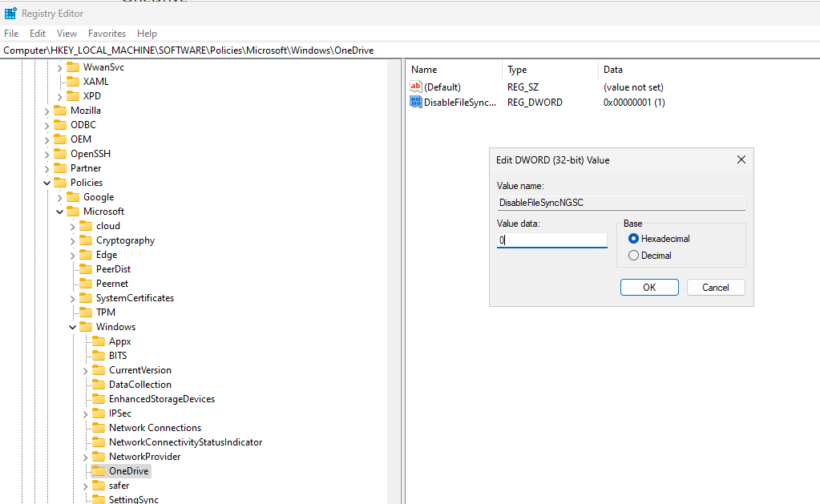Select the Windows key label
Screen dimensions: 820x504
pyautogui.click(x=115, y=327)
